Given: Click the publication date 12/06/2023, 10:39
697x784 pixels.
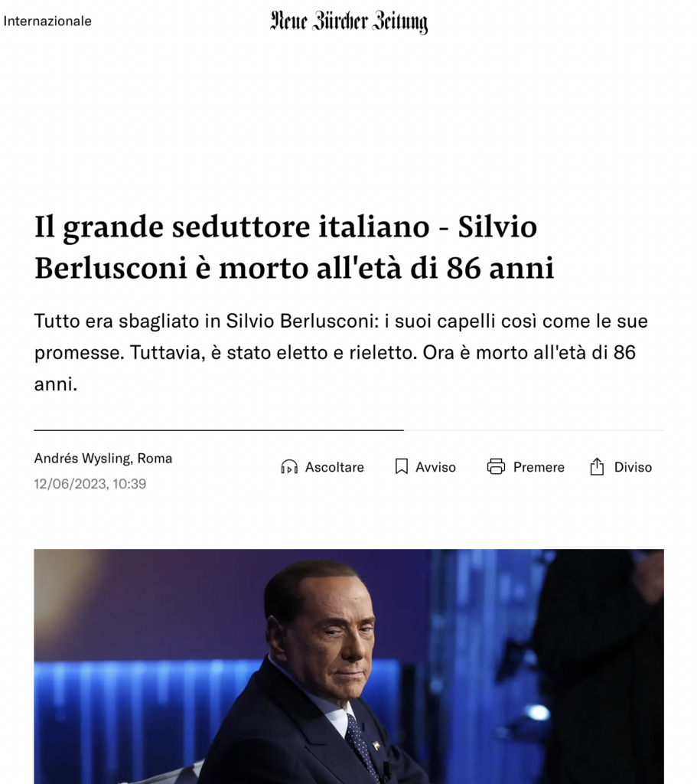Looking at the screenshot, I should [90, 484].
